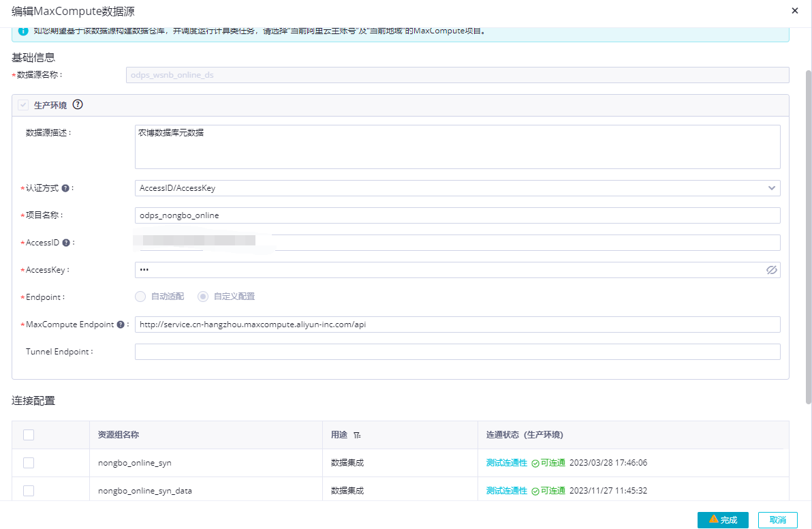This screenshot has height=529, width=812.
Task: Click the empty Tunnel Endpoint field
Action: point(457,352)
